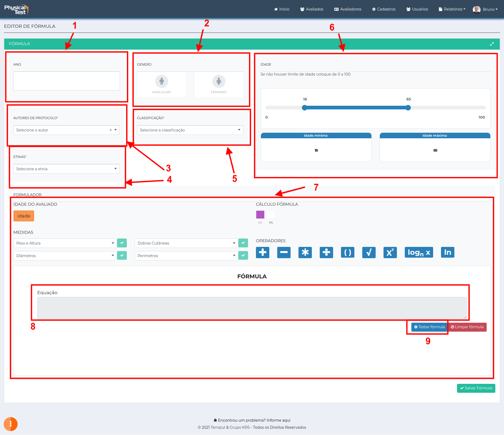Open the Dobras Cutâneas measures dropdown

point(186,243)
